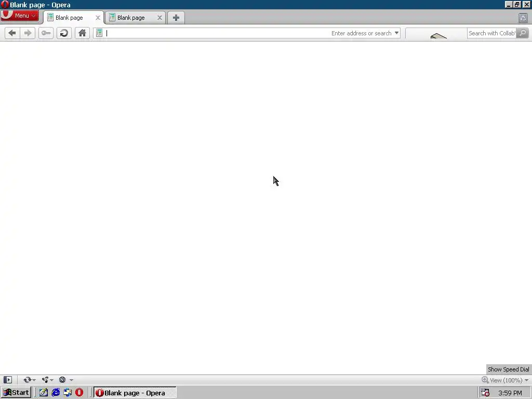The width and height of the screenshot is (532, 399).
Task: Click the password wand key icon
Action: point(46,33)
